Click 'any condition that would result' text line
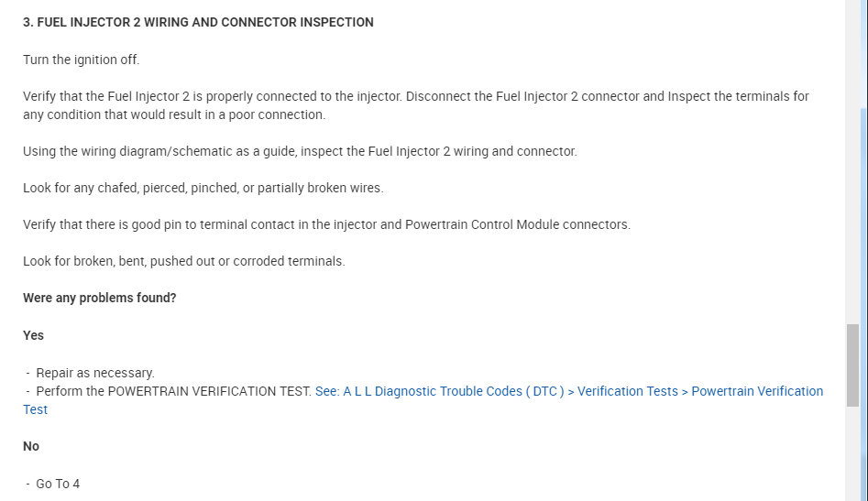Viewport: 868px width, 501px height. [174, 114]
